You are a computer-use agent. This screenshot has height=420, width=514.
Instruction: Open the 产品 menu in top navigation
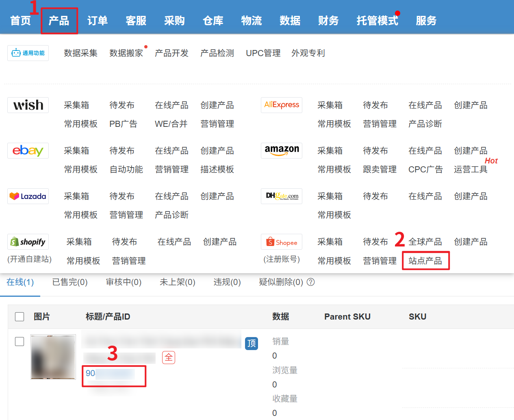click(x=59, y=21)
